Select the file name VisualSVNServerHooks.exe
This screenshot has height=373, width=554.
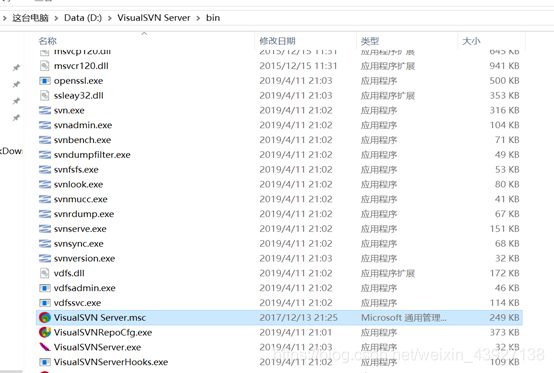pyautogui.click(x=111, y=362)
